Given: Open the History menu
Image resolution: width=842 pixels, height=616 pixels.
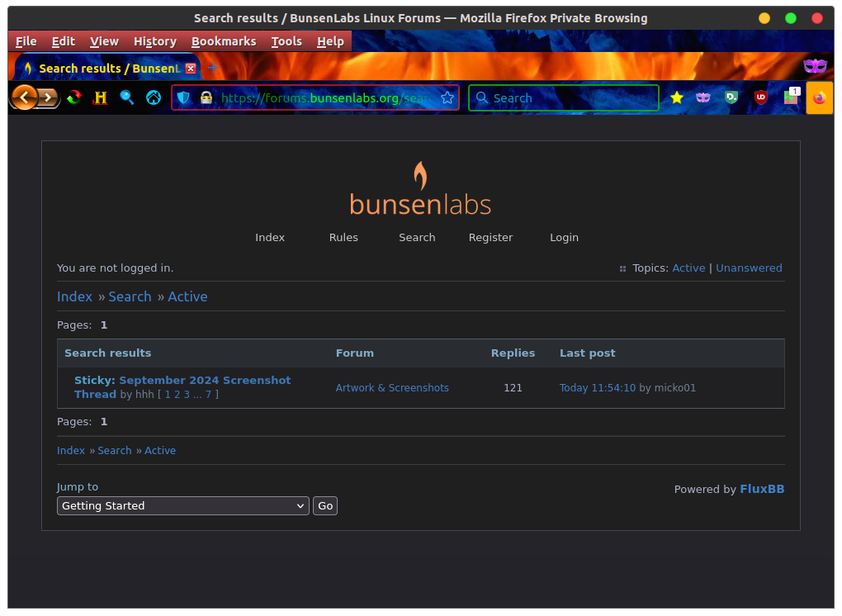Looking at the screenshot, I should click(x=155, y=41).
